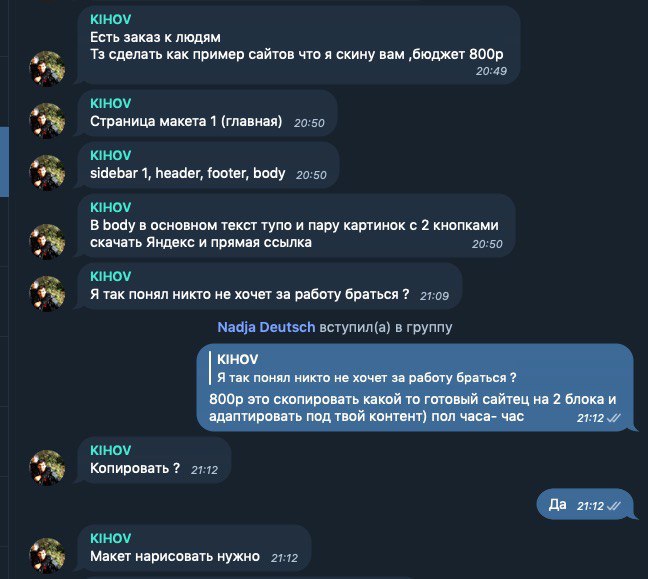Click KIHOV name above 'Страница макета 1'
The image size is (648, 579).
click(111, 103)
